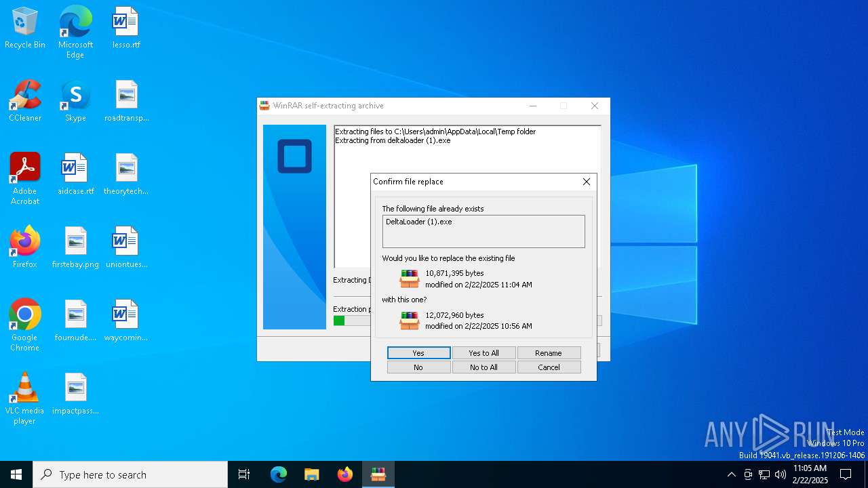Open File Explorer from the taskbar
Screen dimensions: 868x488
click(x=311, y=474)
